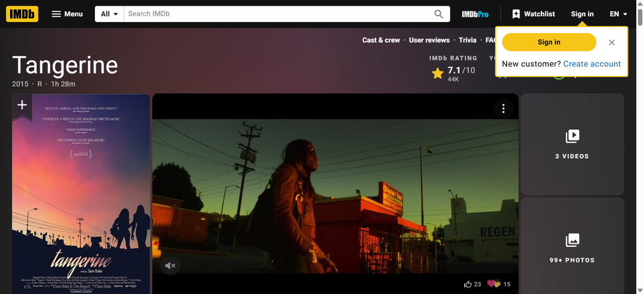Click the photos gallery icon
644x294 pixels.
coord(572,240)
